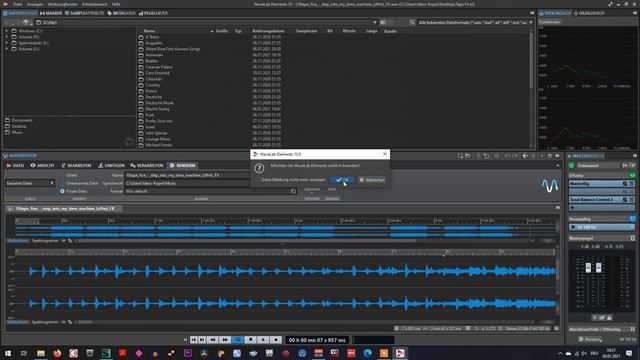Open the Datei menu in menu bar
This screenshot has height=360, width=640.
18,4
